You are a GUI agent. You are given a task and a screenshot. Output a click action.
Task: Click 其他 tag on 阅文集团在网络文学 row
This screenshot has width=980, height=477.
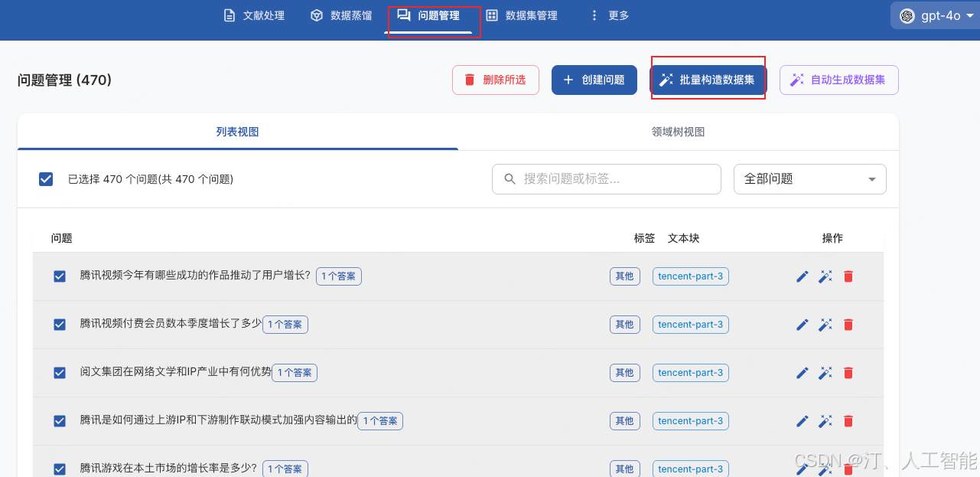(625, 373)
